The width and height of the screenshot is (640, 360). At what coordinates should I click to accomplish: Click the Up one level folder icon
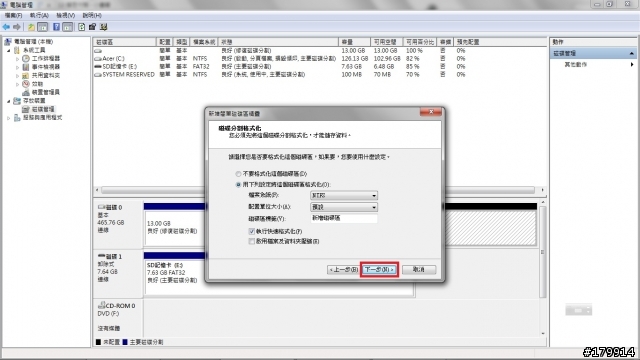31,27
